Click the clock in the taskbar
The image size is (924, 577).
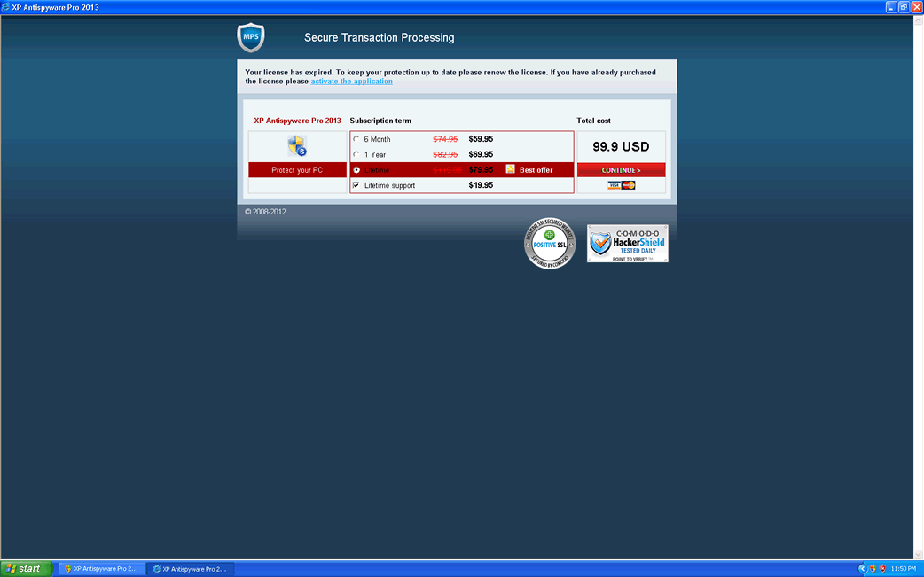903,568
